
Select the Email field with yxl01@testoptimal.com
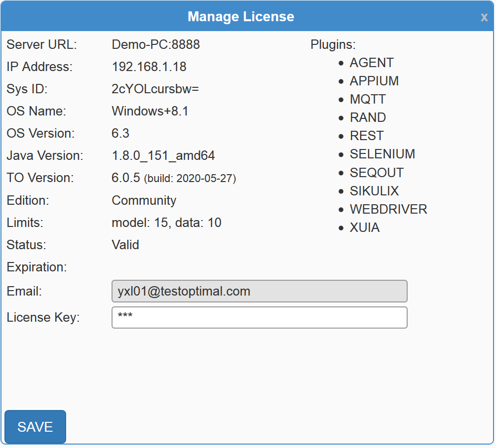pyautogui.click(x=259, y=291)
